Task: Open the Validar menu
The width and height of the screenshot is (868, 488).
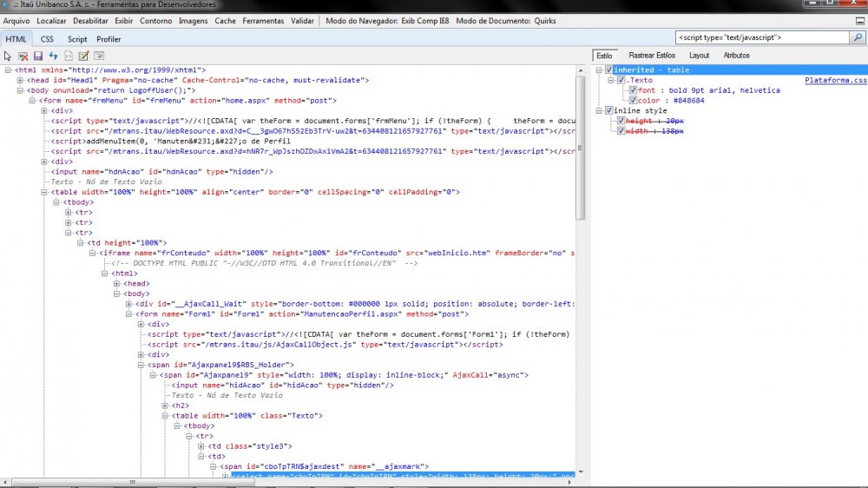Action: coord(302,21)
